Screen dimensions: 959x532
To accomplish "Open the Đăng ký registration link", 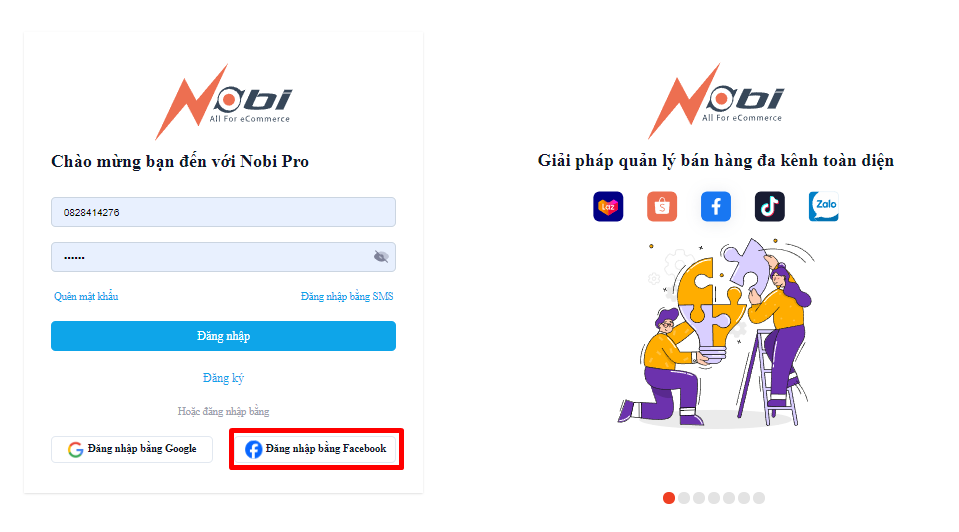I will (x=223, y=378).
